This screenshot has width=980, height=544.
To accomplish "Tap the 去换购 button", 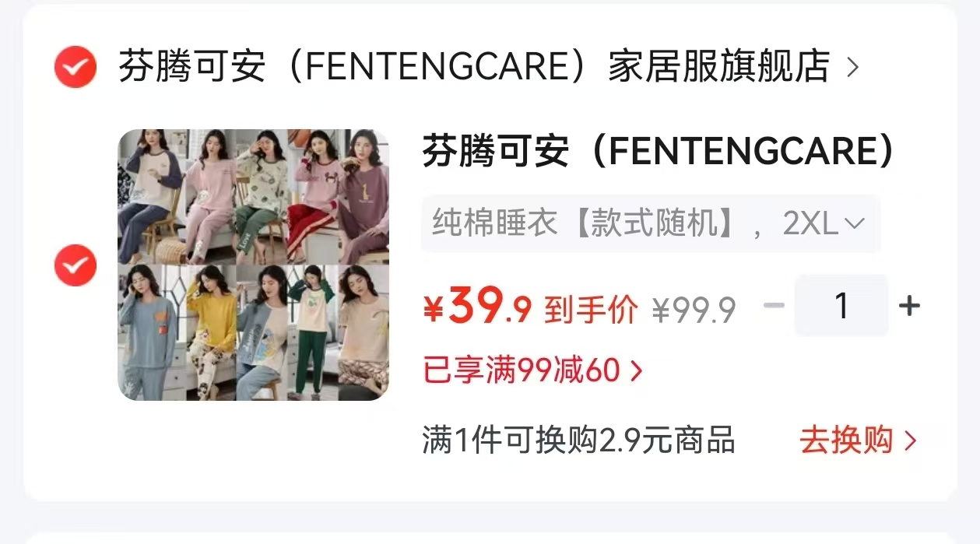I will [x=858, y=441].
